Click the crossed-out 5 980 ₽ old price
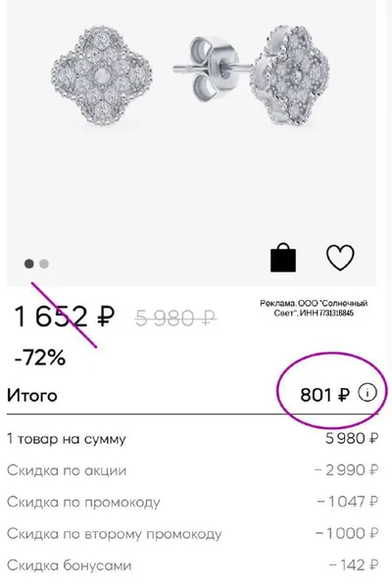392x587 pixels. (x=175, y=318)
